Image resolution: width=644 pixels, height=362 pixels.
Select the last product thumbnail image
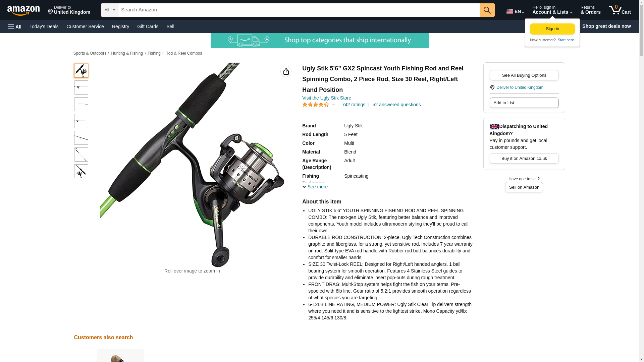[x=81, y=171]
